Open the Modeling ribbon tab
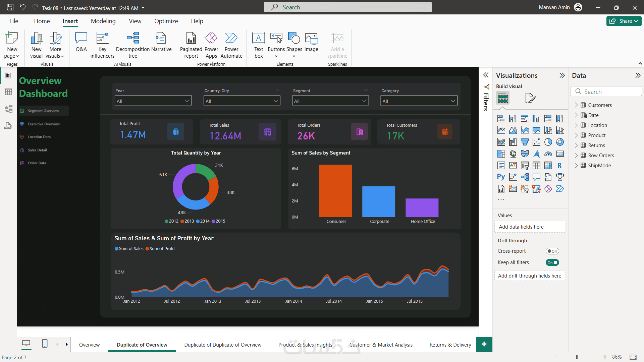The image size is (644, 362). (x=103, y=21)
